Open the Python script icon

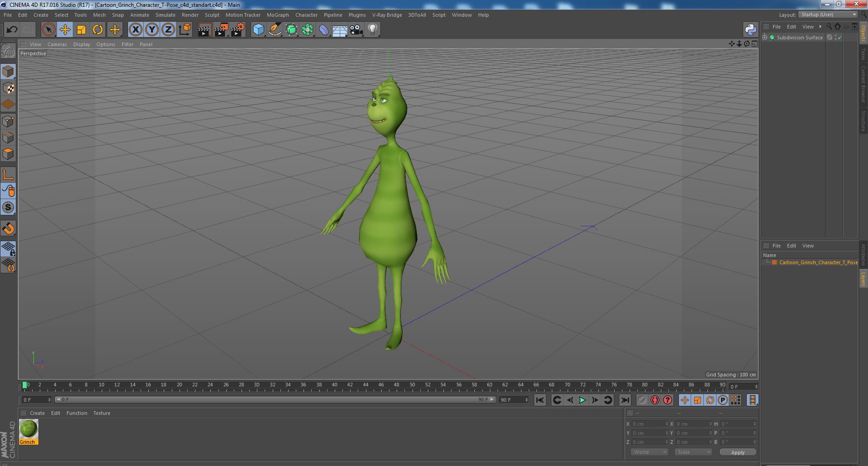click(x=750, y=30)
